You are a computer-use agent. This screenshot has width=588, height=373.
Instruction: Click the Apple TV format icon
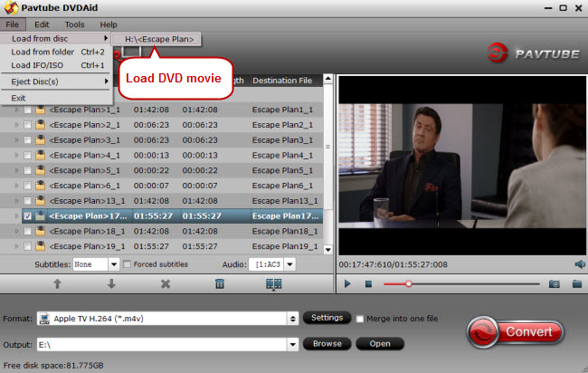(x=44, y=319)
